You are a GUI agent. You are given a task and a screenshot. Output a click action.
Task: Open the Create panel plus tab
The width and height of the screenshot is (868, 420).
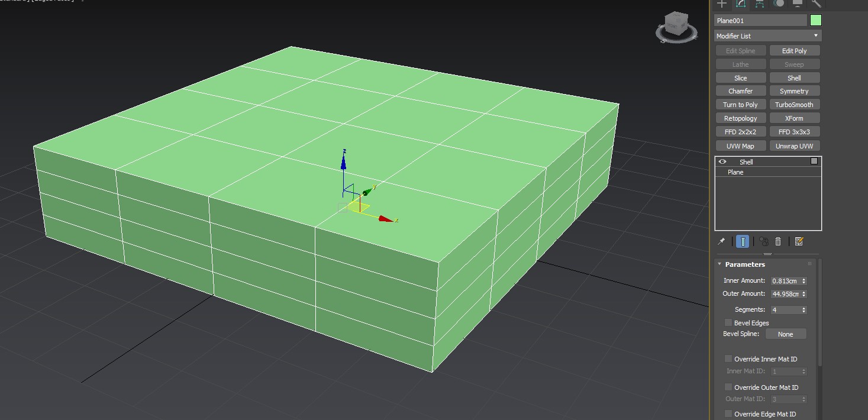coord(721,4)
